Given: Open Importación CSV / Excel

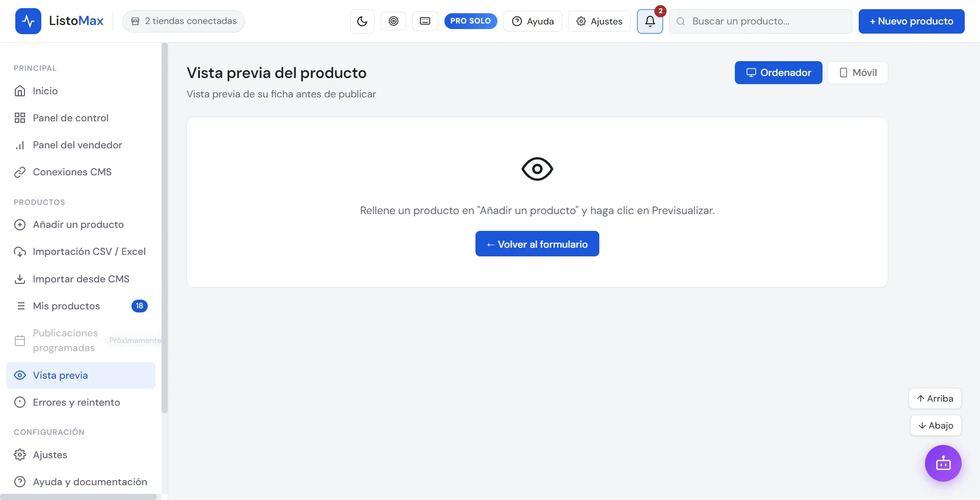Looking at the screenshot, I should click(x=81, y=251).
